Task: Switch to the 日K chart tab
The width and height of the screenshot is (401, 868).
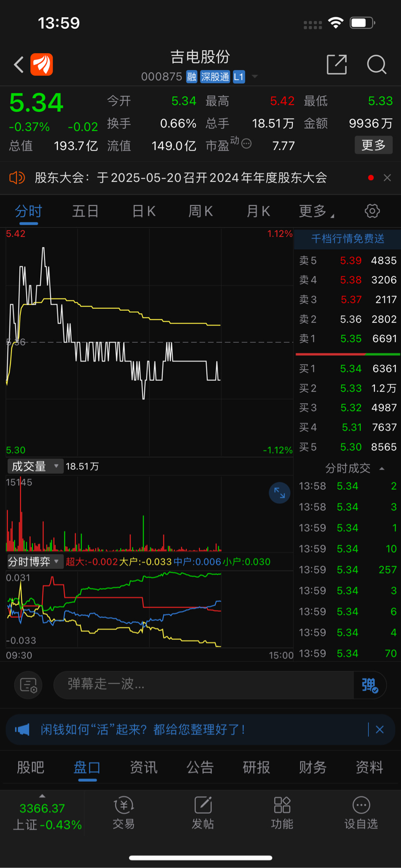Action: tap(144, 211)
